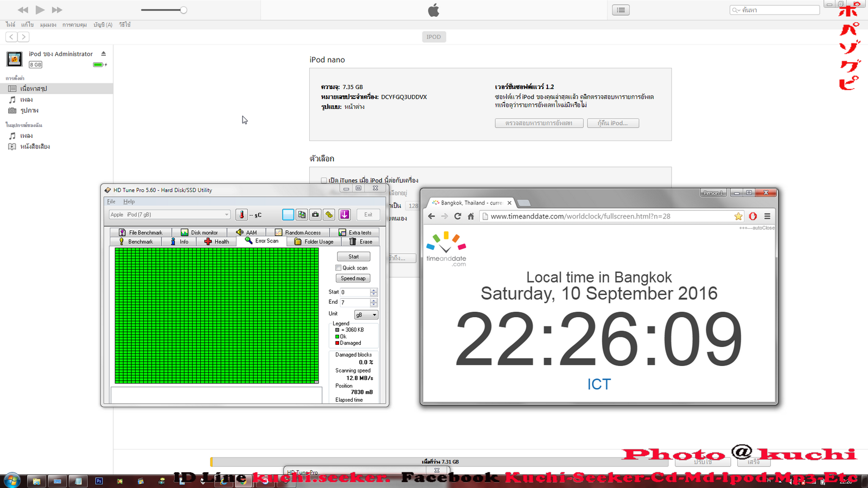Click the Start value spinner arrows
The width and height of the screenshot is (868, 488).
(374, 292)
